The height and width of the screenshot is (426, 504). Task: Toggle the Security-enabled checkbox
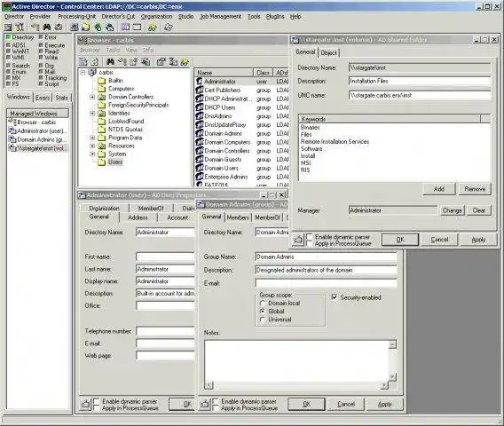coord(335,297)
